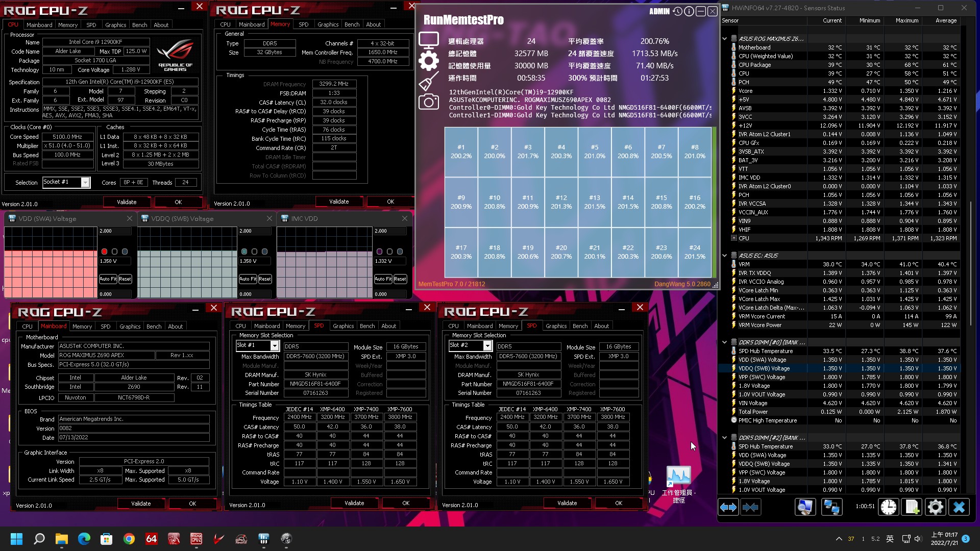Image resolution: width=980 pixels, height=551 pixels.
Task: Select teal radio in VDDQ (SWB) graph
Action: [x=244, y=252]
